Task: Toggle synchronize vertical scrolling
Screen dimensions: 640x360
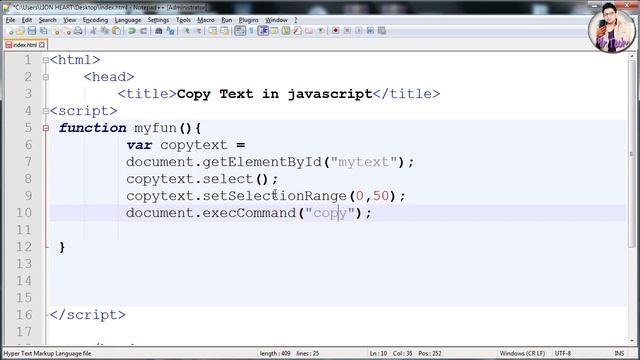Action: 213,31
